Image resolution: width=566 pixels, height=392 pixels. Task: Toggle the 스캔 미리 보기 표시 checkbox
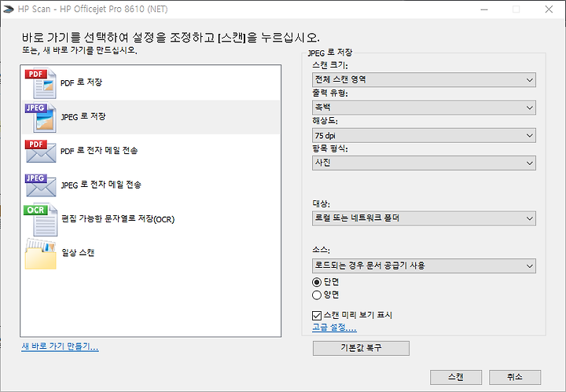pyautogui.click(x=317, y=316)
